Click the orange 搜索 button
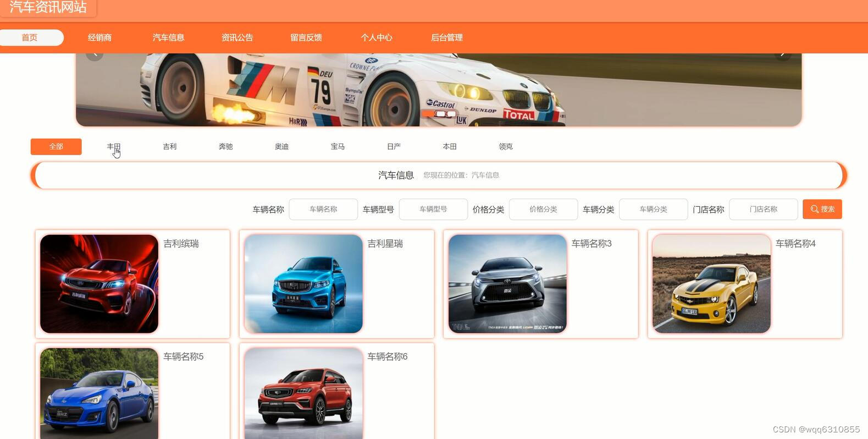 (x=822, y=209)
